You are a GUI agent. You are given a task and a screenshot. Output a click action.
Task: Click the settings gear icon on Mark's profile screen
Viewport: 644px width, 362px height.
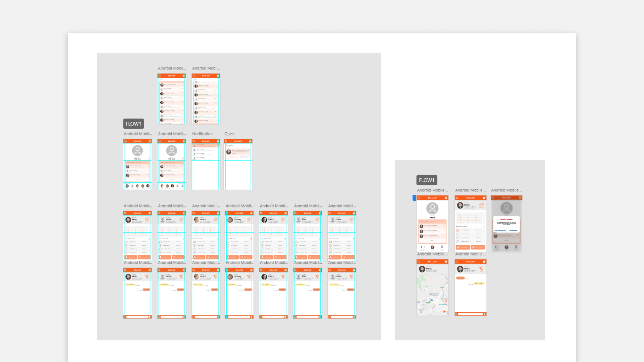tap(446, 198)
